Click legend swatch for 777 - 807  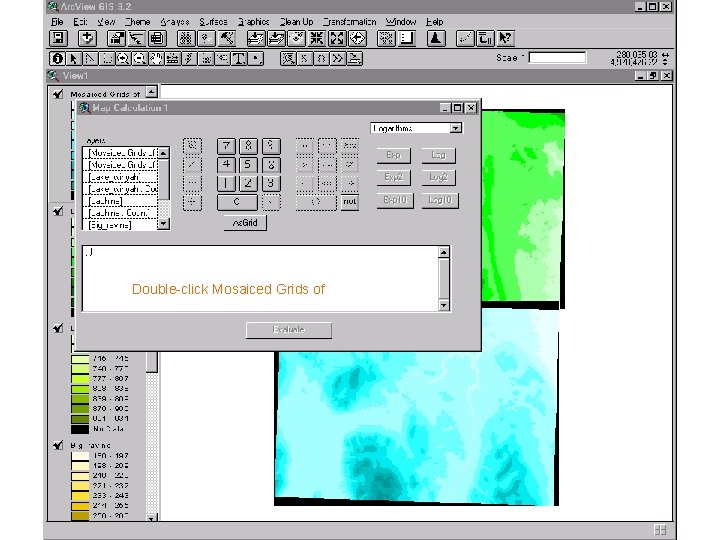coord(80,379)
